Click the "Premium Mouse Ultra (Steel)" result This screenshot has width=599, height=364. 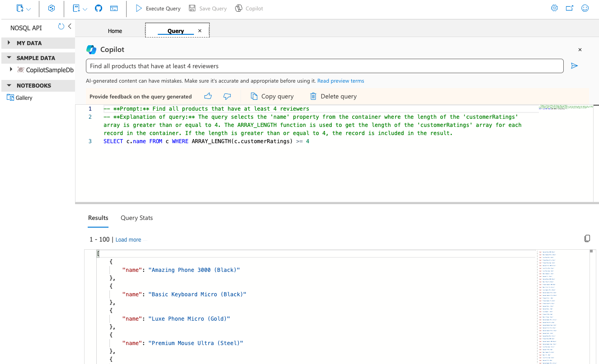point(196,343)
